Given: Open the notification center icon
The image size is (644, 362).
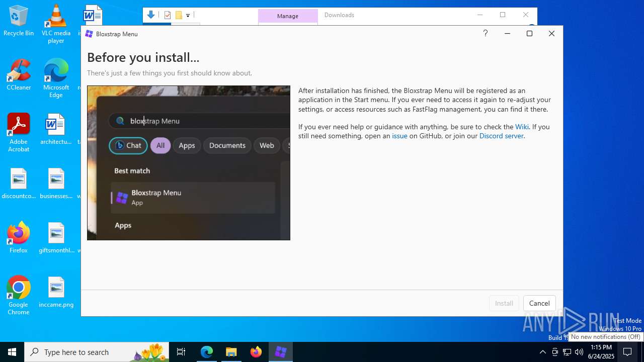Looking at the screenshot, I should (x=627, y=352).
